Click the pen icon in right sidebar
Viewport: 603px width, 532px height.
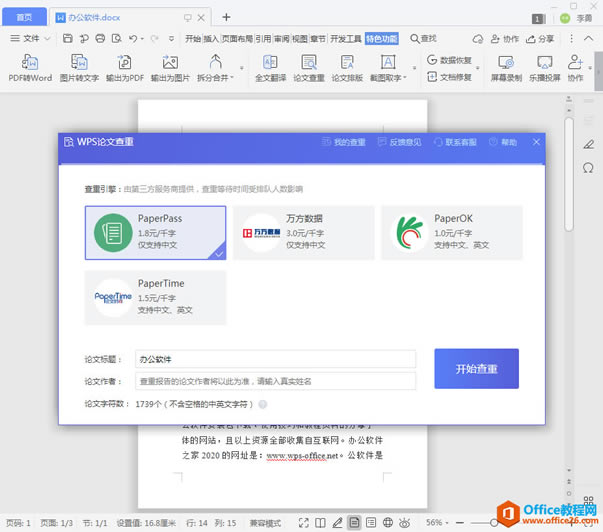click(588, 144)
